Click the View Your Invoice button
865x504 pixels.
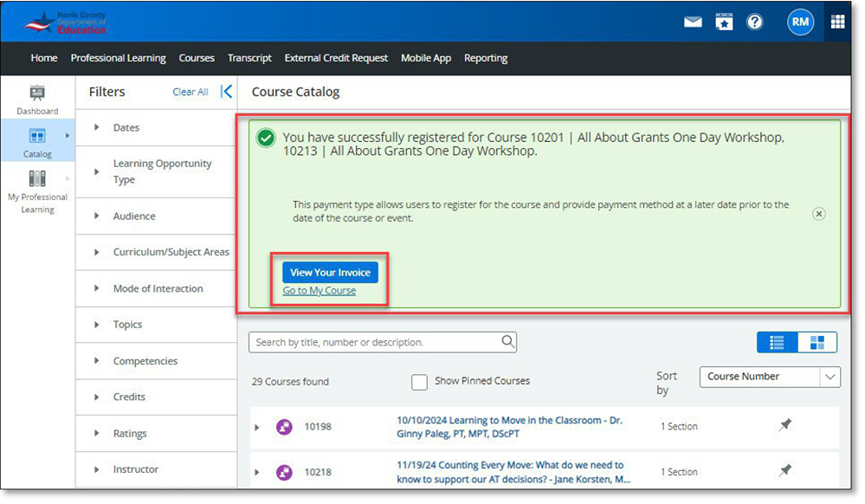(x=330, y=272)
